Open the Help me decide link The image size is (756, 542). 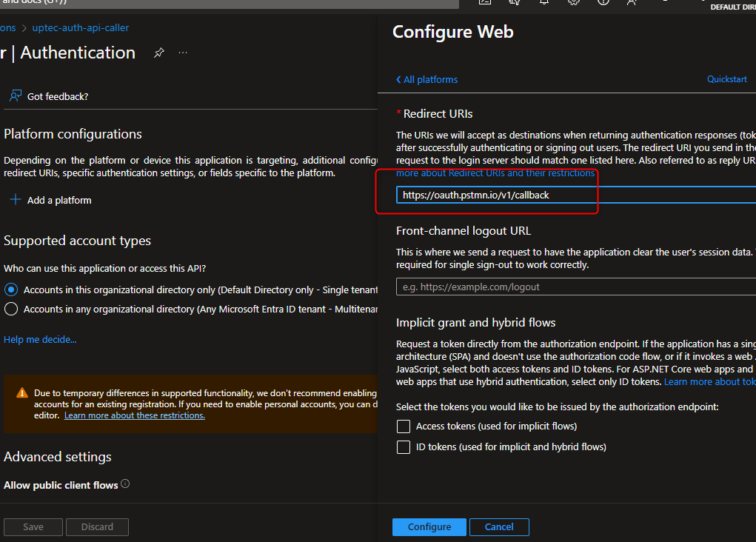pyautogui.click(x=40, y=340)
